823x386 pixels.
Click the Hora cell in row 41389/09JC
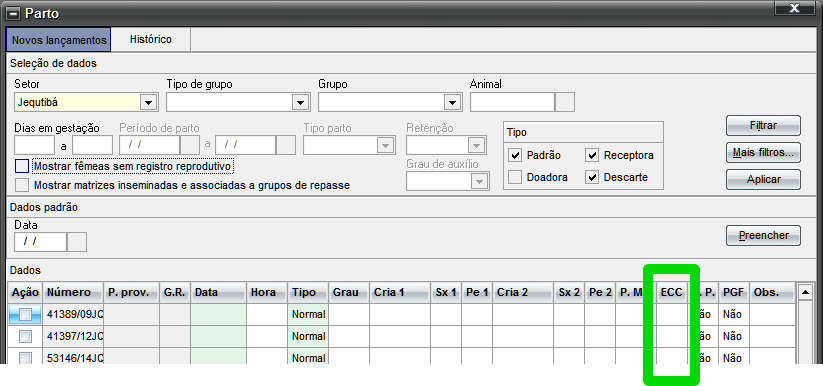pyautogui.click(x=267, y=315)
